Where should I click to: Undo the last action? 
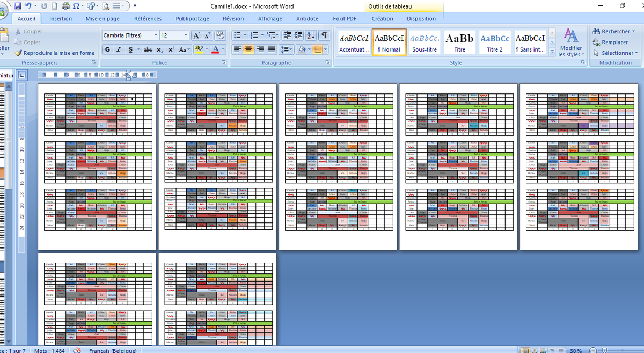click(28, 6)
